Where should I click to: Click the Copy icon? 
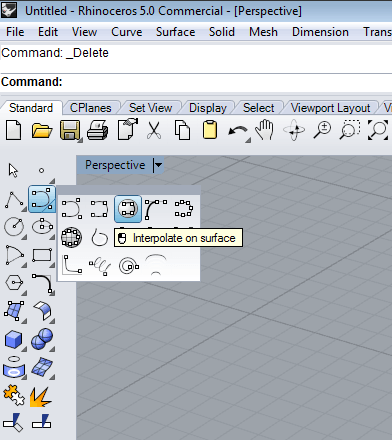click(x=182, y=130)
